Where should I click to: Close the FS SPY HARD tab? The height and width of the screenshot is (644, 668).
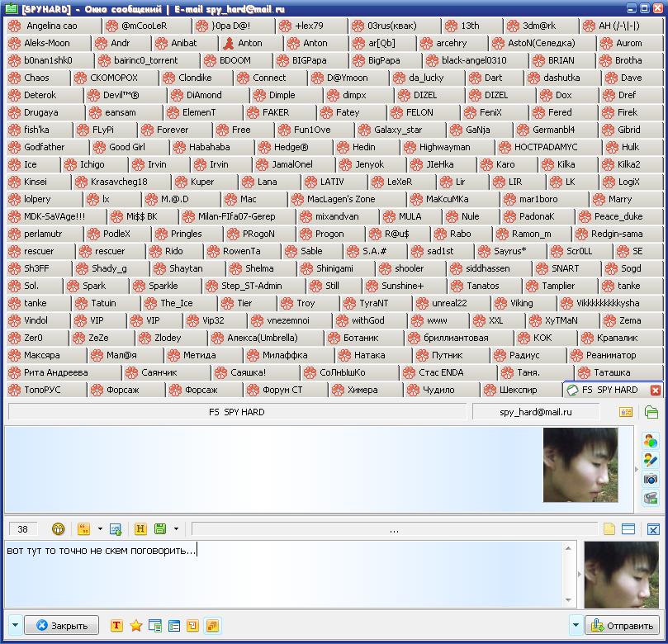pos(656,390)
